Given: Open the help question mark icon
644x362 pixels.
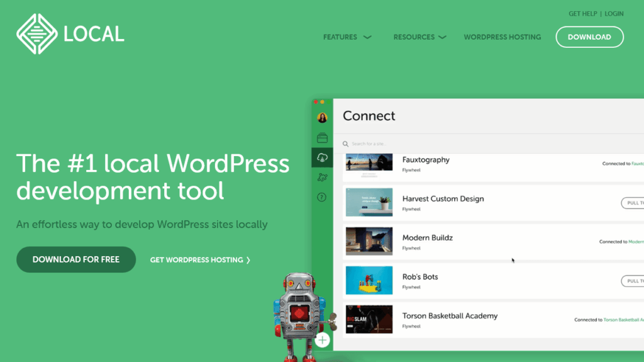Looking at the screenshot, I should click(x=322, y=197).
